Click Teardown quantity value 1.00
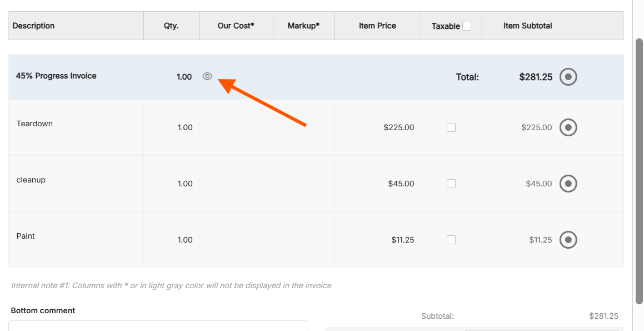The height and width of the screenshot is (331, 644). [x=184, y=127]
